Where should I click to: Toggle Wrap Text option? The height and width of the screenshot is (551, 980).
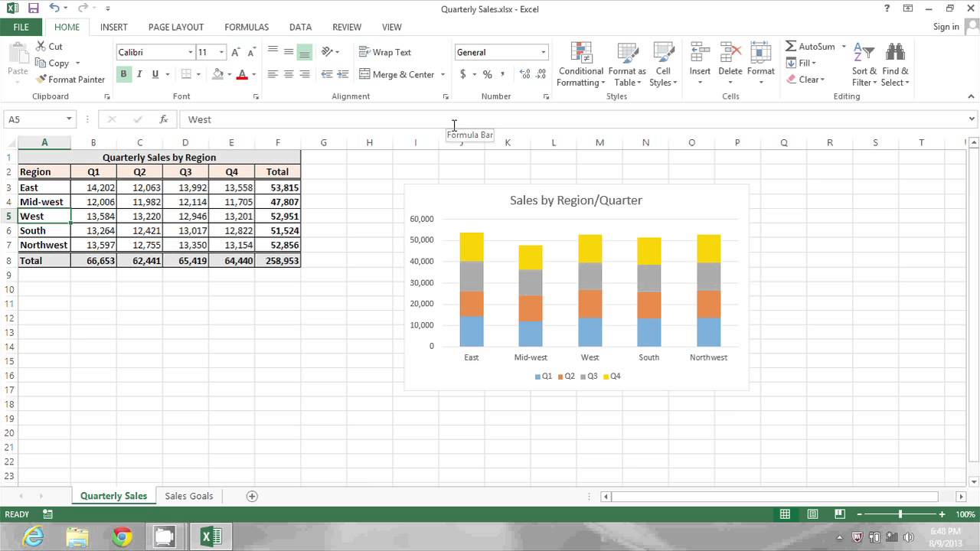[x=385, y=52]
